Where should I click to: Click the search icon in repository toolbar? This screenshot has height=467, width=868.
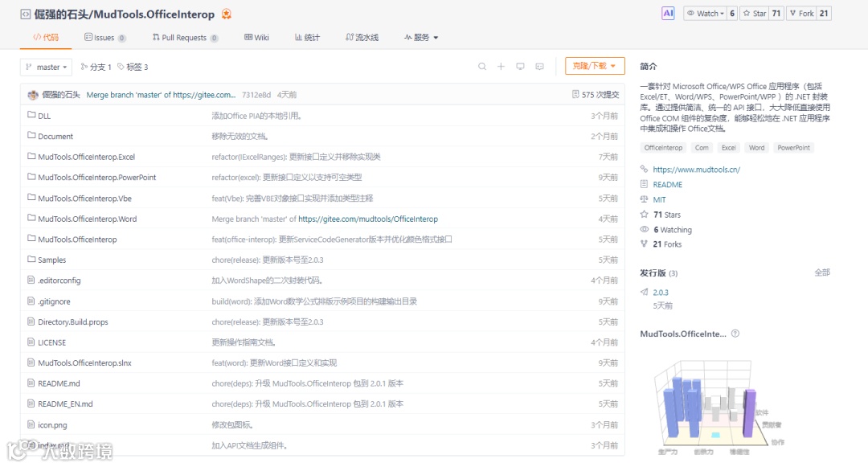[482, 67]
